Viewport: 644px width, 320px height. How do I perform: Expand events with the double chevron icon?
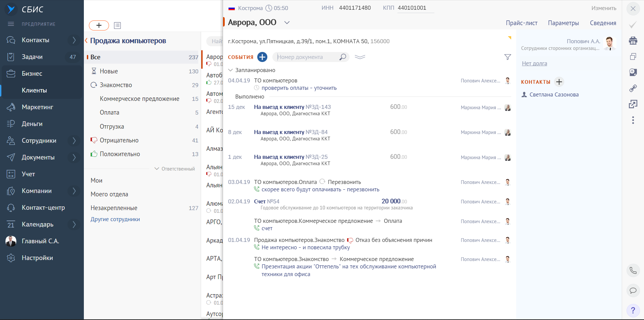click(x=360, y=57)
